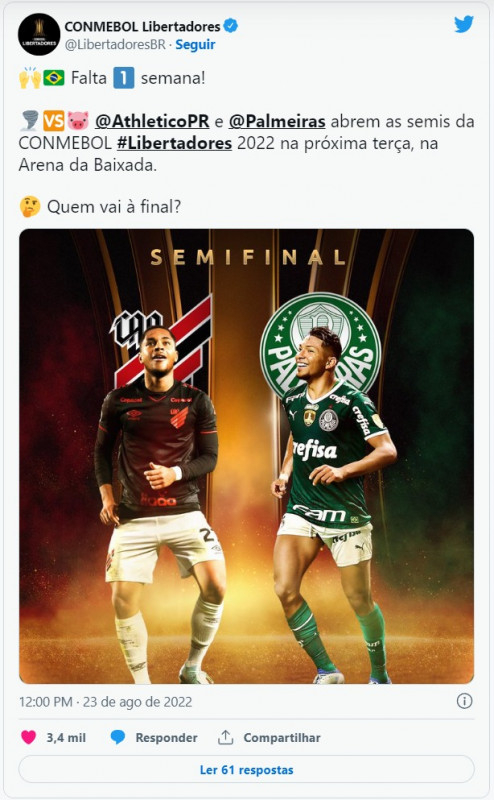Click the Compartilhar label
Image resolution: width=494 pixels, height=800 pixels.
click(x=282, y=738)
